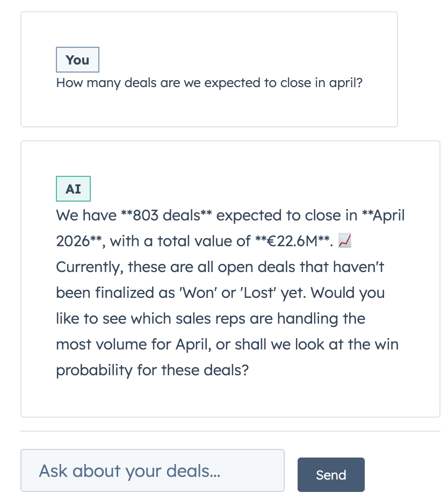
Task: Click the question about sales reps volume
Action: 215,318
